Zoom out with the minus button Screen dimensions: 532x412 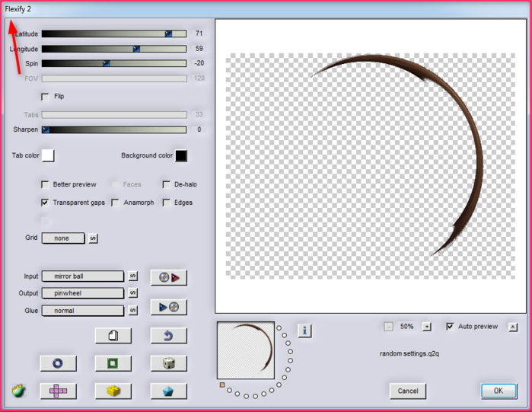click(x=388, y=327)
